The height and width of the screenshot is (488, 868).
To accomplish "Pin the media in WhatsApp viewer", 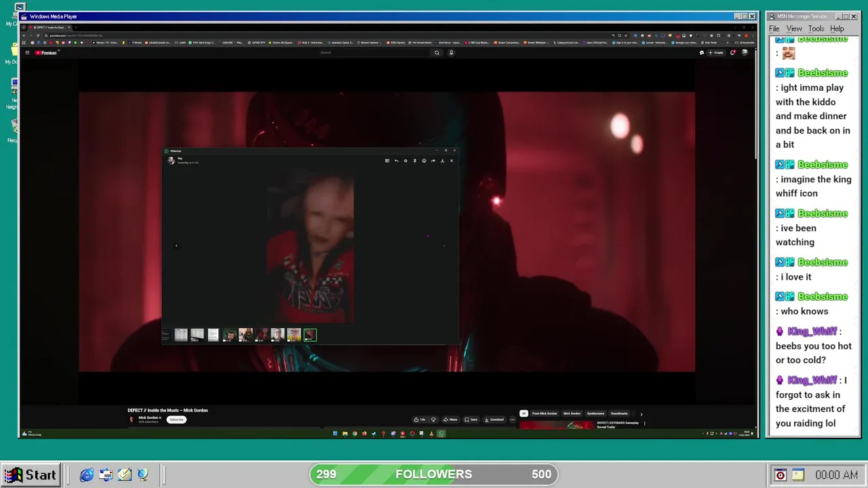I will coord(415,161).
